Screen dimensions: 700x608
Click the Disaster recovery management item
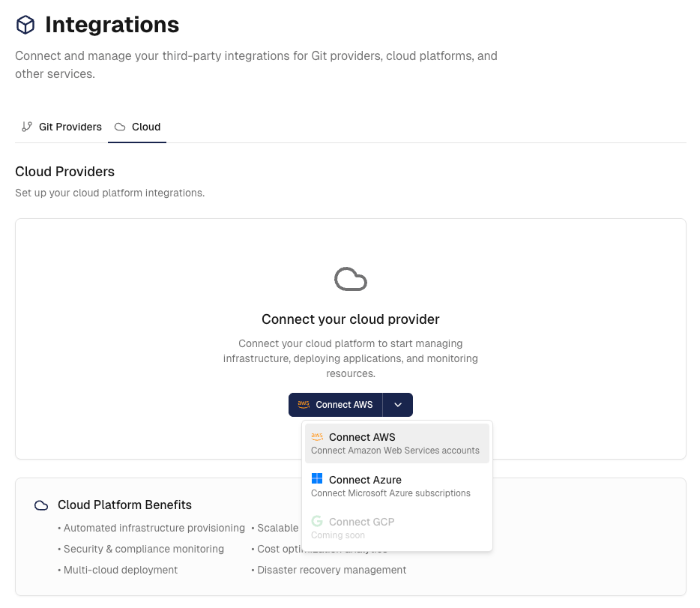(331, 570)
